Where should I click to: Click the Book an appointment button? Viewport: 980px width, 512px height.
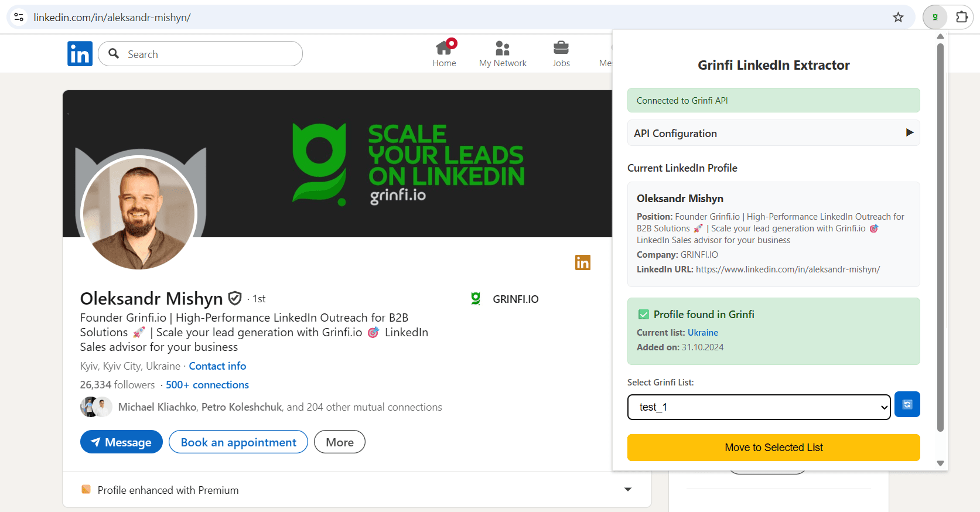coord(238,442)
